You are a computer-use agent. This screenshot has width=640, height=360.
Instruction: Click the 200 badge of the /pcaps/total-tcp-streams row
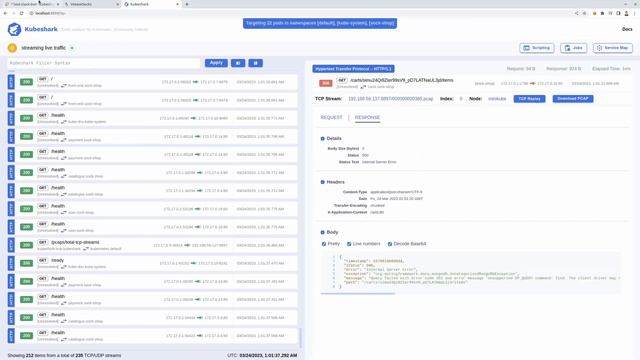pyautogui.click(x=27, y=245)
